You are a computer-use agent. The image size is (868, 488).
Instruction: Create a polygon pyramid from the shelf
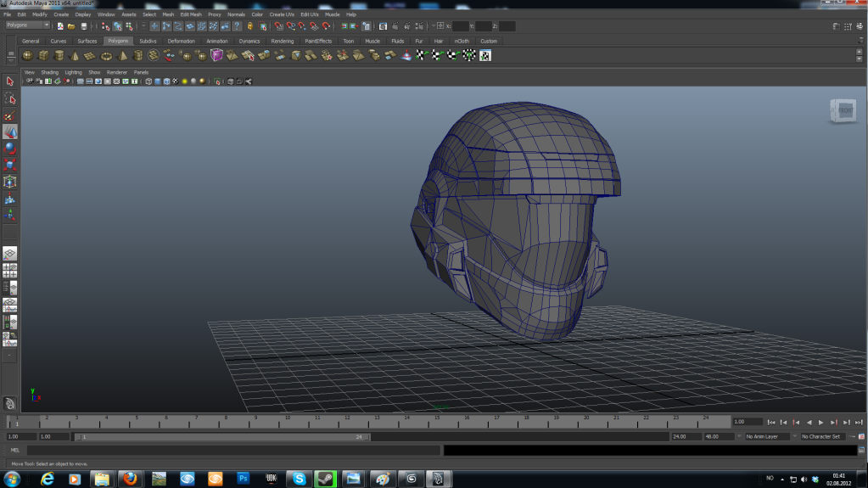[122, 55]
